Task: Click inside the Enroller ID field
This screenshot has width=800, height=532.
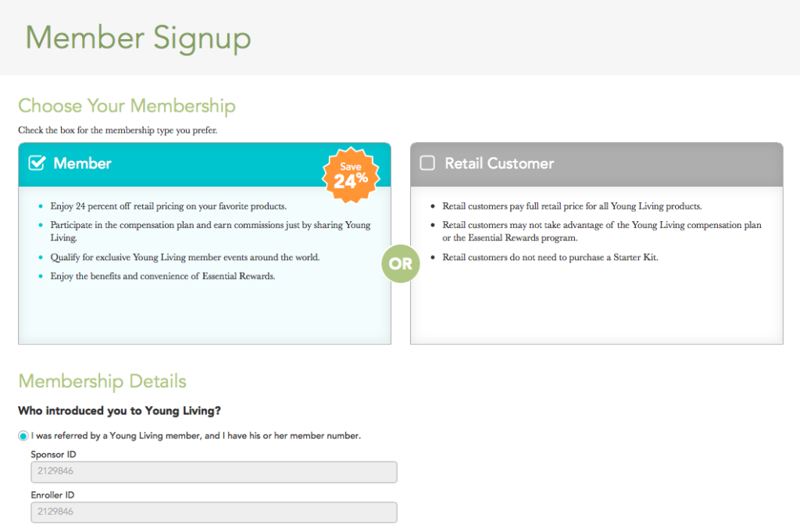Action: pos(213,512)
